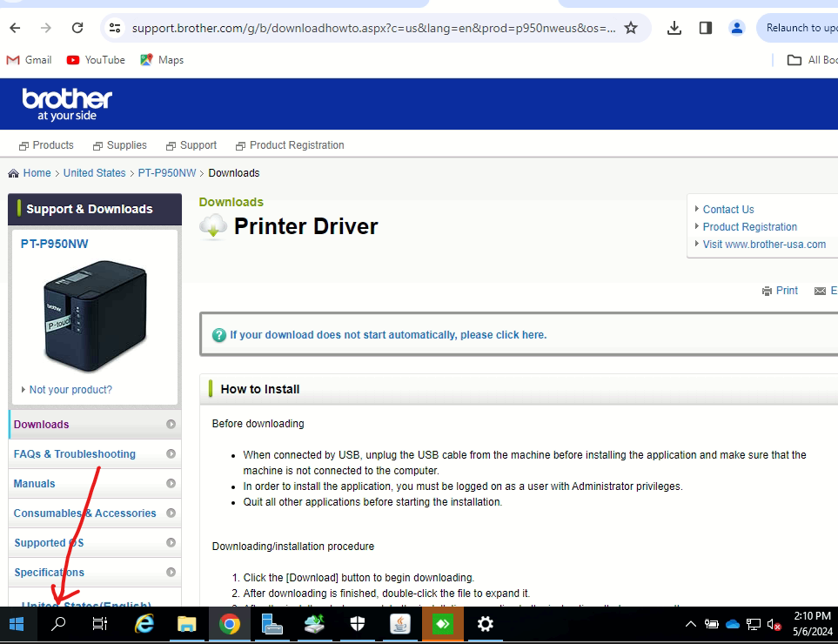The width and height of the screenshot is (838, 644).
Task: Click the envelope email icon
Action: (x=820, y=291)
